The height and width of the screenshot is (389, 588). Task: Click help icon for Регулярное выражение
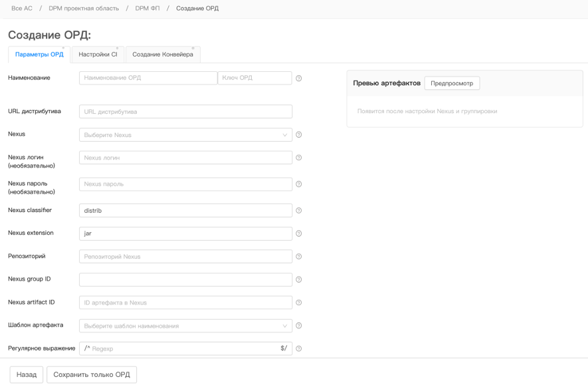(299, 348)
